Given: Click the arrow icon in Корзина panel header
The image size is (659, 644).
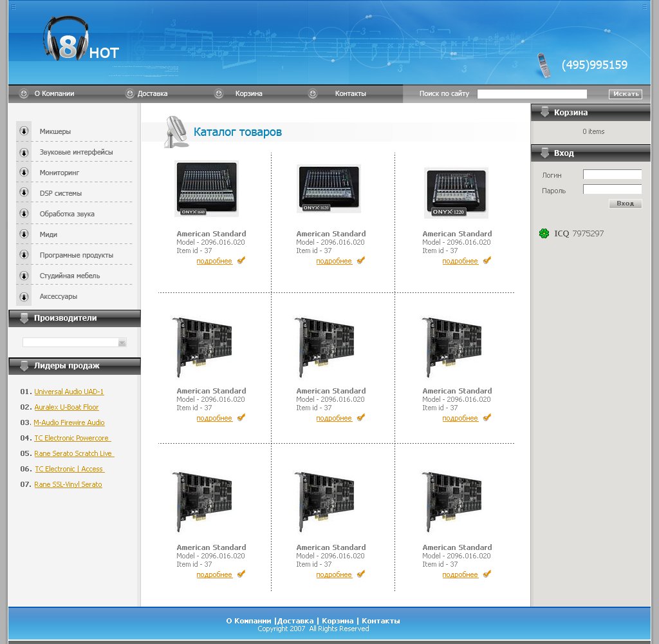Looking at the screenshot, I should 544,112.
